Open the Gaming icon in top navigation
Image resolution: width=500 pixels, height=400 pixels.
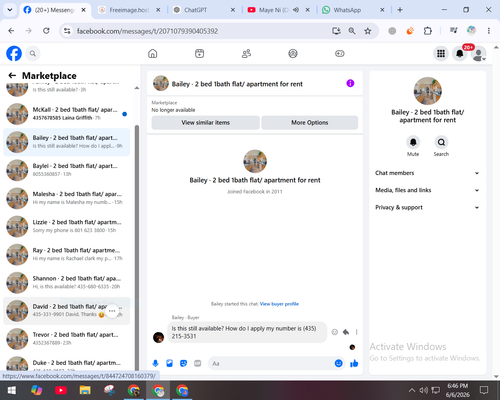tap(340, 53)
